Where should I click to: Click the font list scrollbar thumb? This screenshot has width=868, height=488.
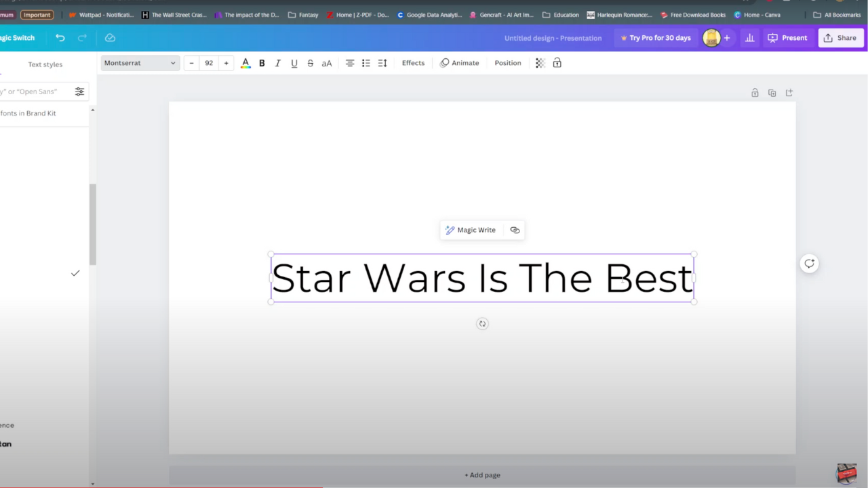coord(93,224)
